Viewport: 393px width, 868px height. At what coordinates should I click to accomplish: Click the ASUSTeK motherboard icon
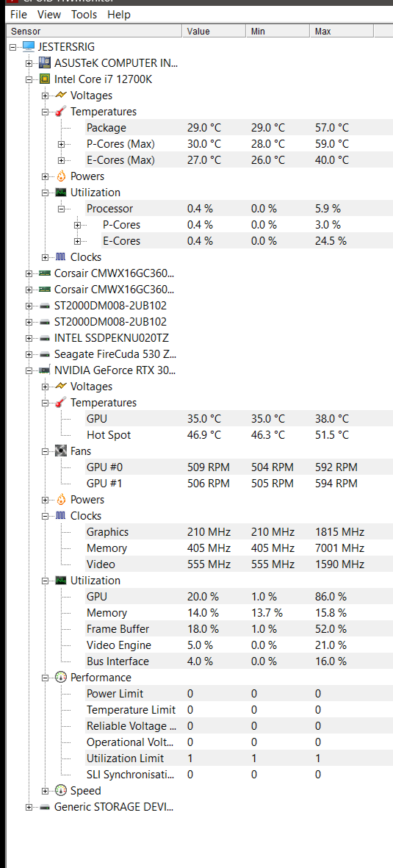45,63
